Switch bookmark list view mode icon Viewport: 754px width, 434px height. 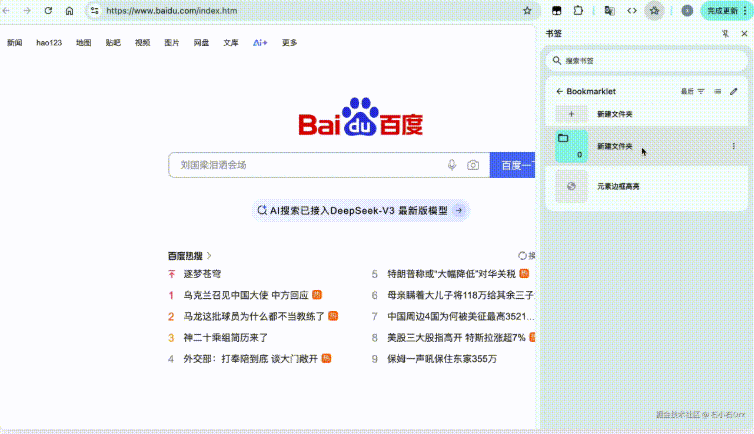point(717,91)
